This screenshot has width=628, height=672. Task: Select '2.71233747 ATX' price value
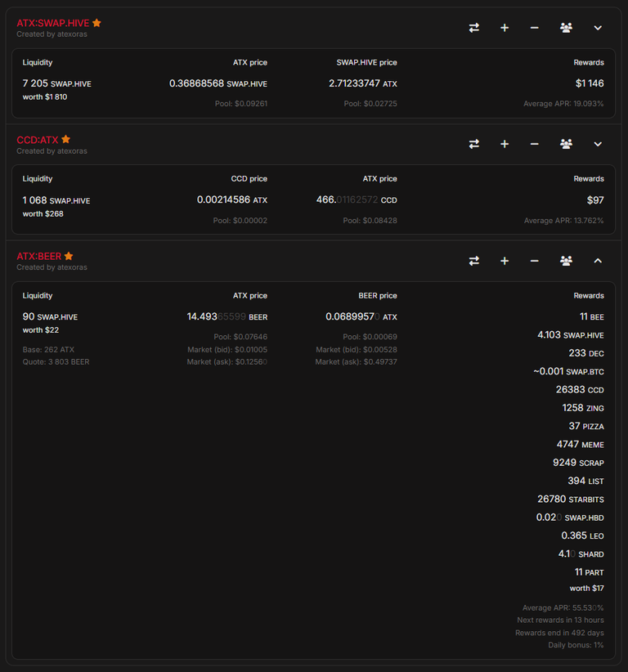(x=363, y=83)
